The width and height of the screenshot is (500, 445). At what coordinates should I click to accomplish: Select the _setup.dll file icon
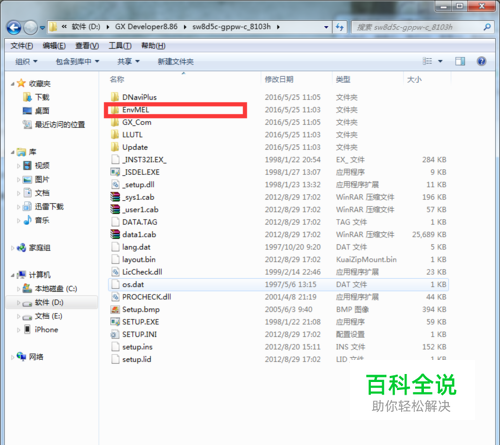coord(115,184)
